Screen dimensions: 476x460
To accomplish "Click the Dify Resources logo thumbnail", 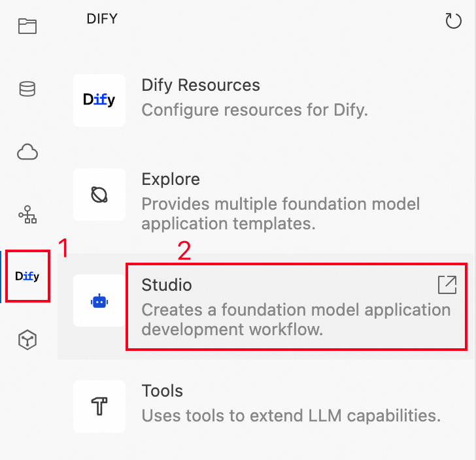I will (x=99, y=100).
